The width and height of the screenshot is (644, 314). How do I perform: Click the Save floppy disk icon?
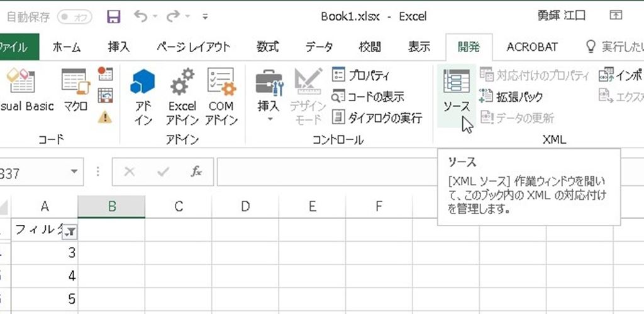coord(113,17)
